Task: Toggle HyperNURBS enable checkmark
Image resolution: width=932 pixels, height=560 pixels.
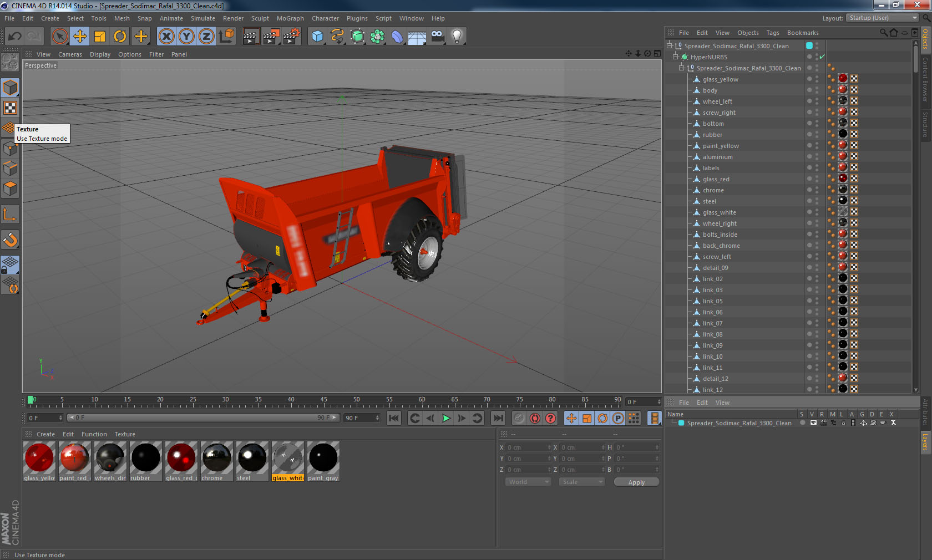Action: click(822, 57)
